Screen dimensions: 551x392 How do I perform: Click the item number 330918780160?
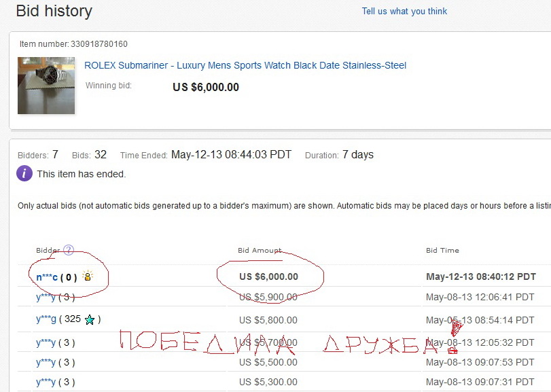pyautogui.click(x=99, y=44)
